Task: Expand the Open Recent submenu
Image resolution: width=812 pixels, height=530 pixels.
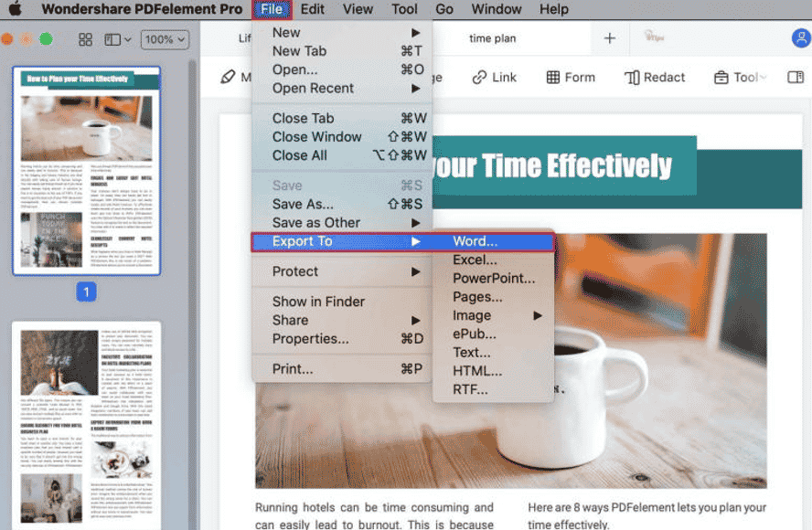Action: (x=311, y=88)
